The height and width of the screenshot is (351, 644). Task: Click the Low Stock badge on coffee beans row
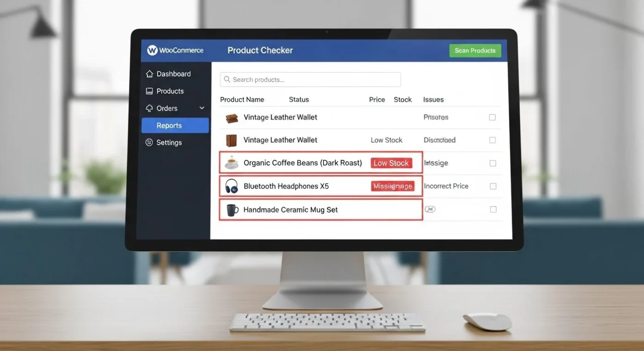[x=391, y=163]
